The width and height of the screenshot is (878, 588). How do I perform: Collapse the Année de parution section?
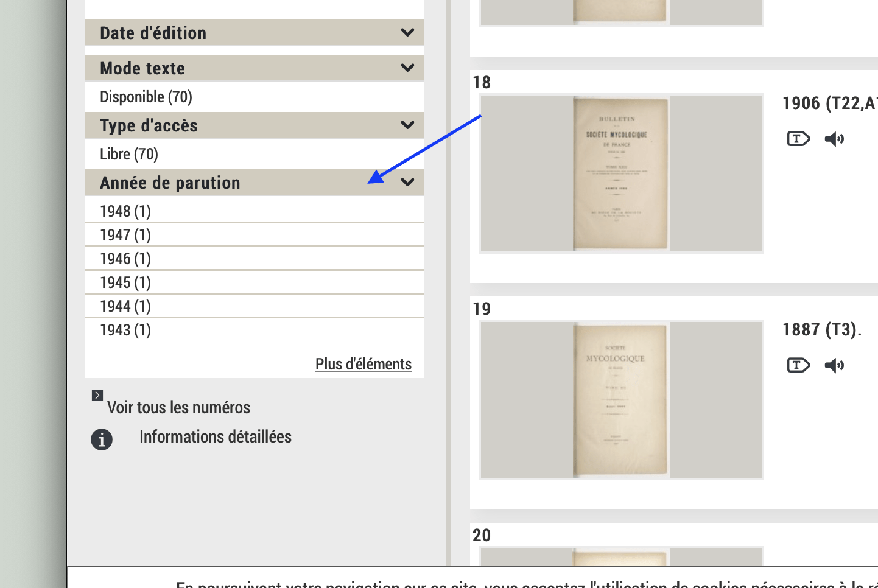407,183
